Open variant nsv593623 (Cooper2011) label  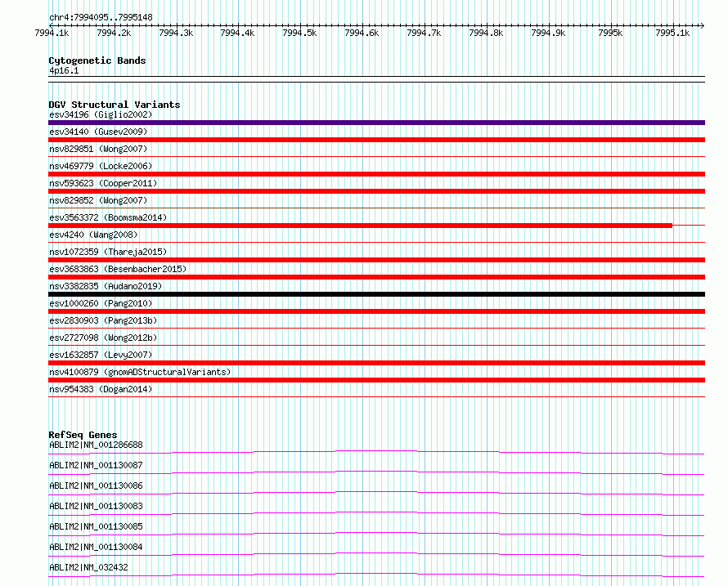coord(103,183)
